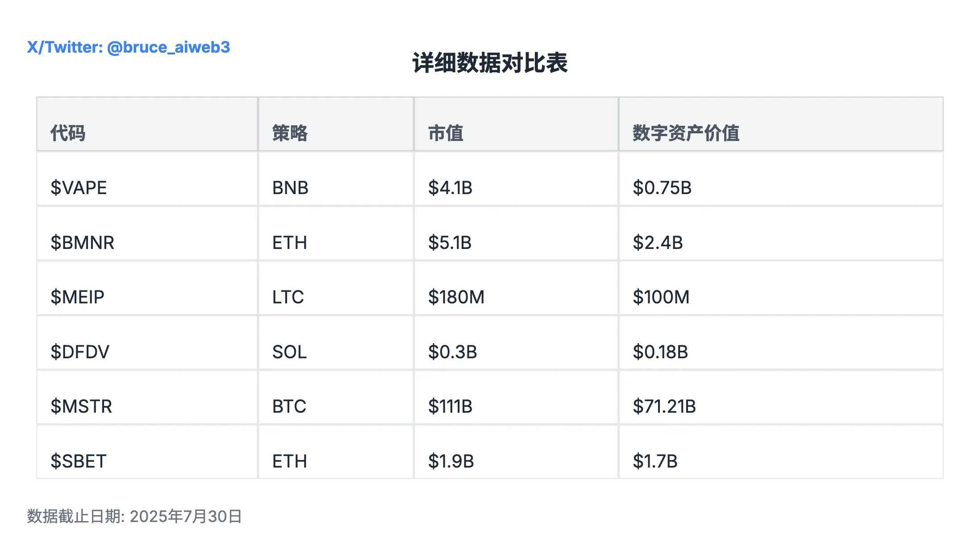
Task: Click the 数据截止日期 footer text
Action: tap(134, 516)
